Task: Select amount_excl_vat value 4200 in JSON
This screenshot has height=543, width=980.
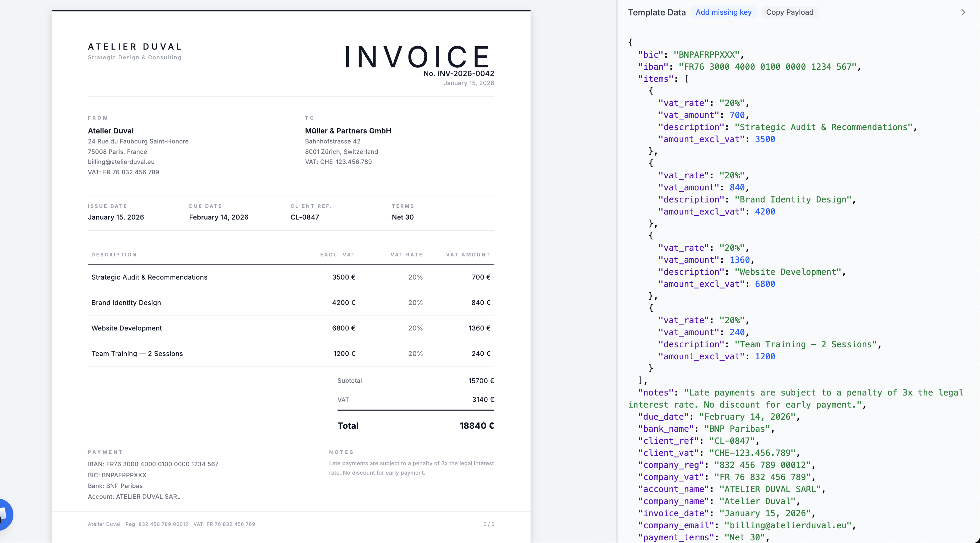Action: coord(765,212)
